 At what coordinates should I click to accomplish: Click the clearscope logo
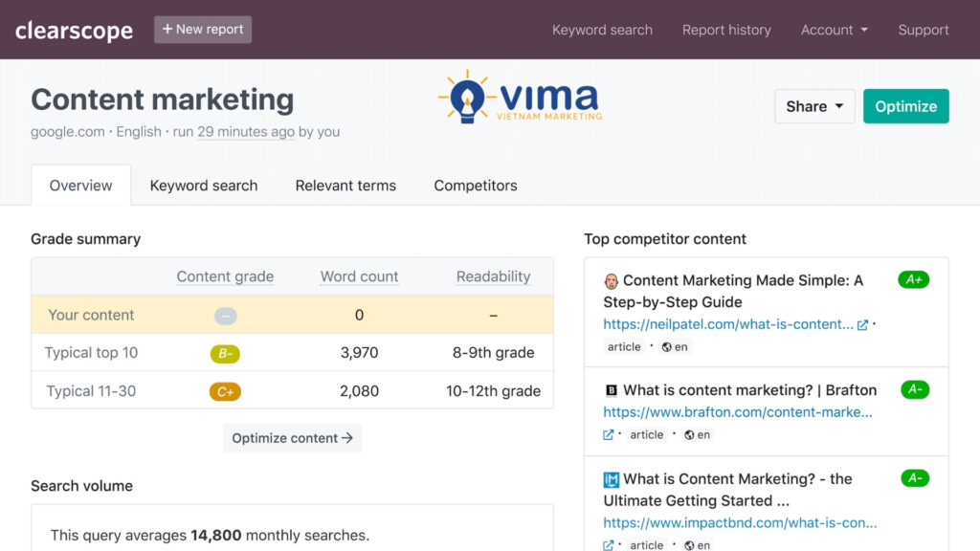74,31
